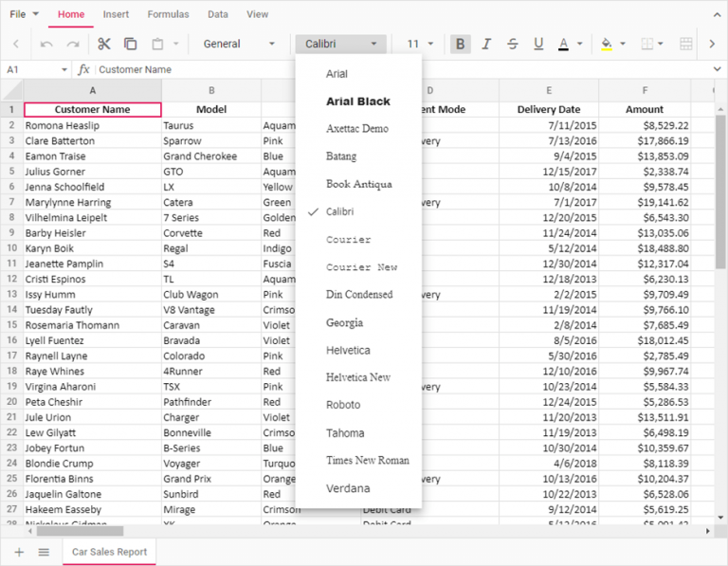Click the Redo arrow icon

[x=72, y=44]
